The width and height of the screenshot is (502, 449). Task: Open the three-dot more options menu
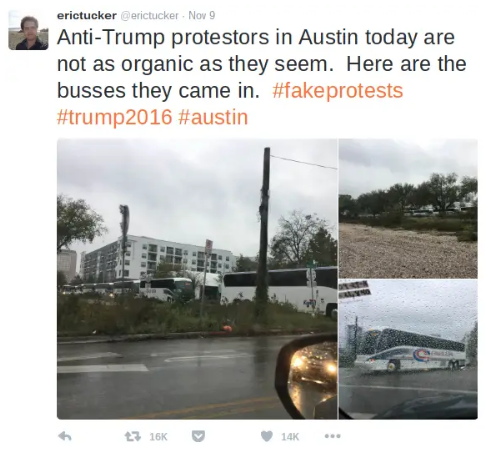(x=333, y=436)
